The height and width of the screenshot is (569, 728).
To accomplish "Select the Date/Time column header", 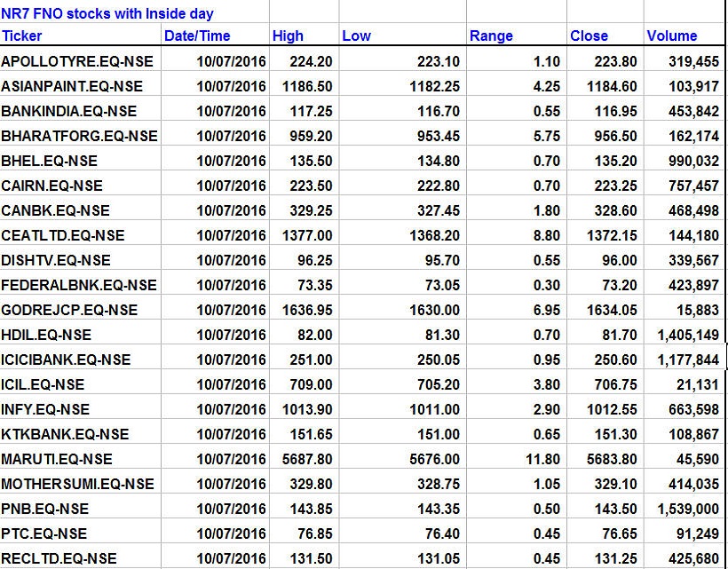I will pos(196,36).
